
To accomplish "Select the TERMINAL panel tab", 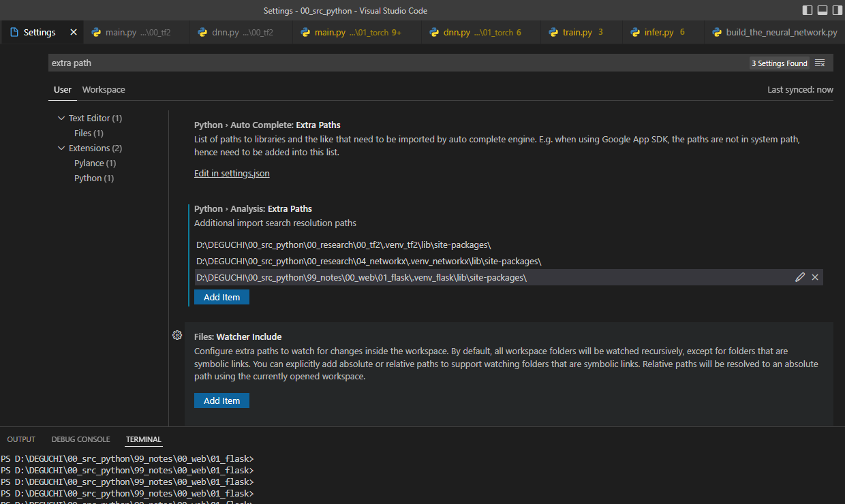I will 144,439.
